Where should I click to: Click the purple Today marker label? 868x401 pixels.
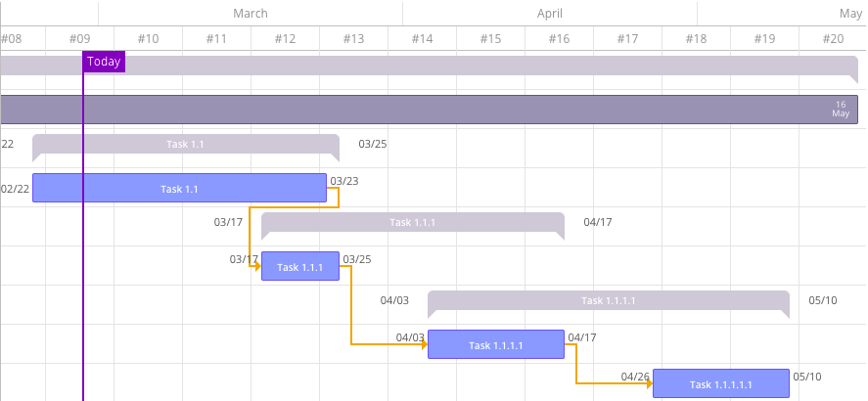[104, 62]
